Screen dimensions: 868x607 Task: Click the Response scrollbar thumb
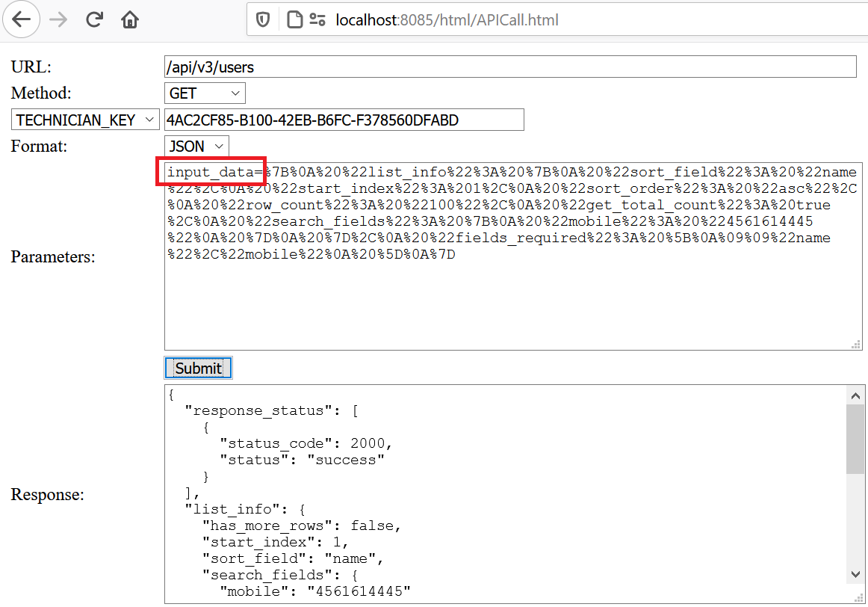tap(855, 440)
